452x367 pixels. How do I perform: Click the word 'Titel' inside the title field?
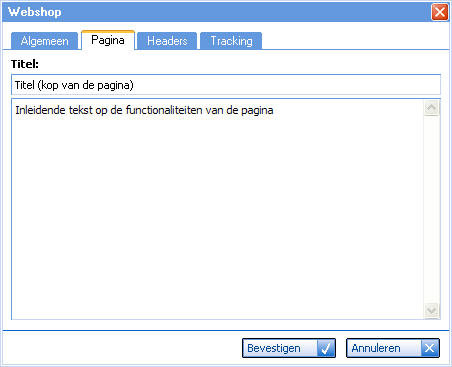point(24,85)
